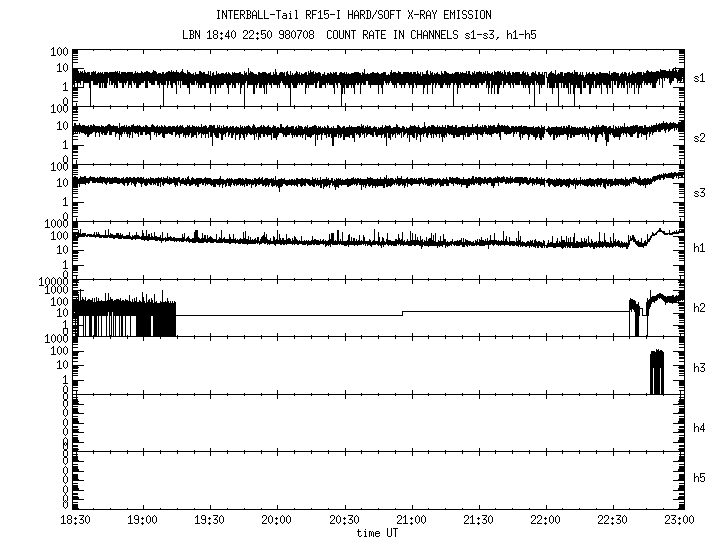Click the 19:00 time axis tick label
Viewport: 720px width, 550px height.
pos(142,521)
